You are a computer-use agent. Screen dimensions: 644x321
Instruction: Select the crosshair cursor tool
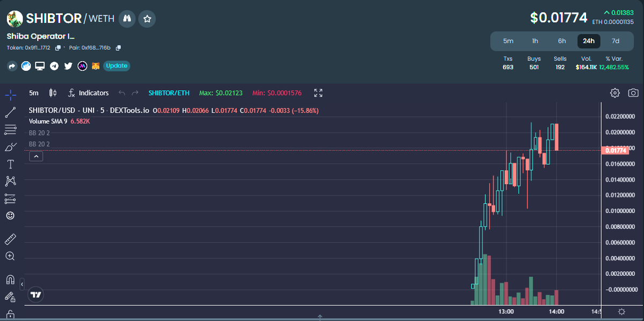pos(10,96)
